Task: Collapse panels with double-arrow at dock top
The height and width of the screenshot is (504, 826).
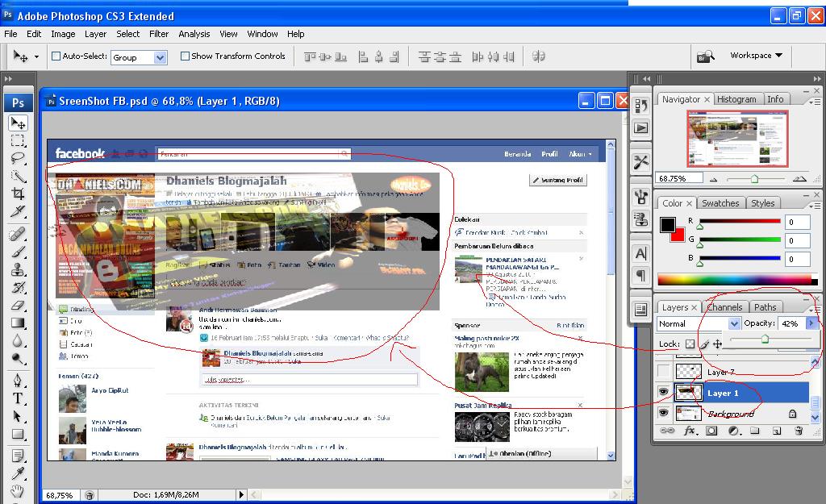Action: pos(817,78)
